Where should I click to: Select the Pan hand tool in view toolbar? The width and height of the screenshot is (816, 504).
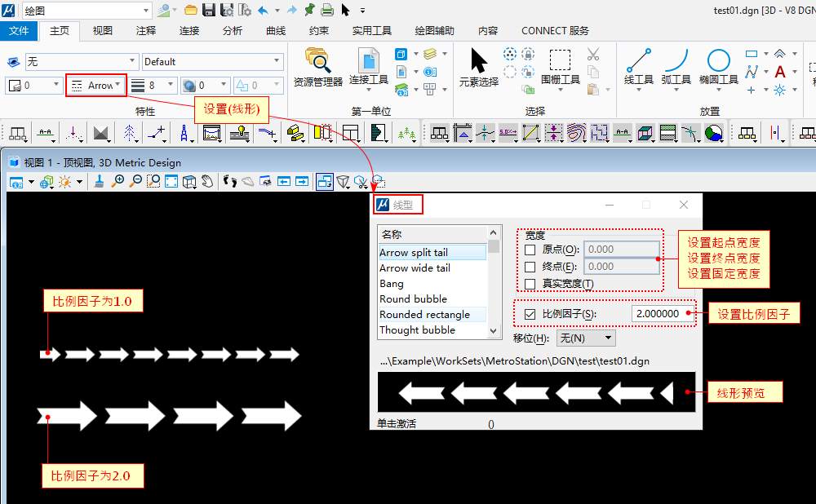pos(207,181)
